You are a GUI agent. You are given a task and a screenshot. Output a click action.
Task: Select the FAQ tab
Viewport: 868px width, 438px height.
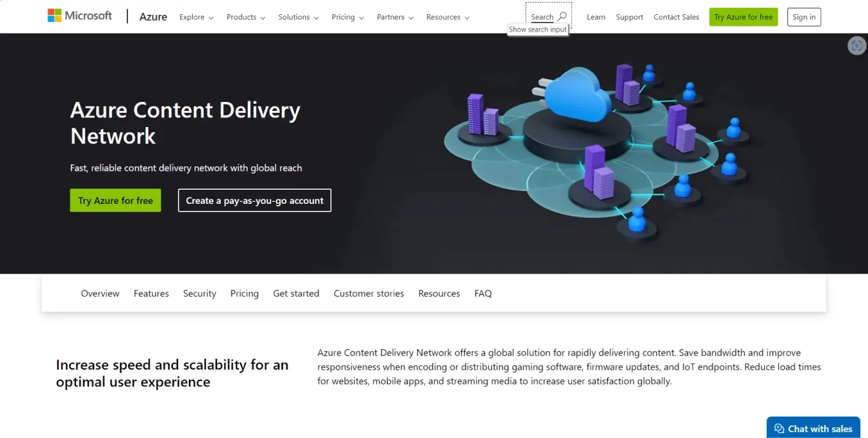point(483,294)
